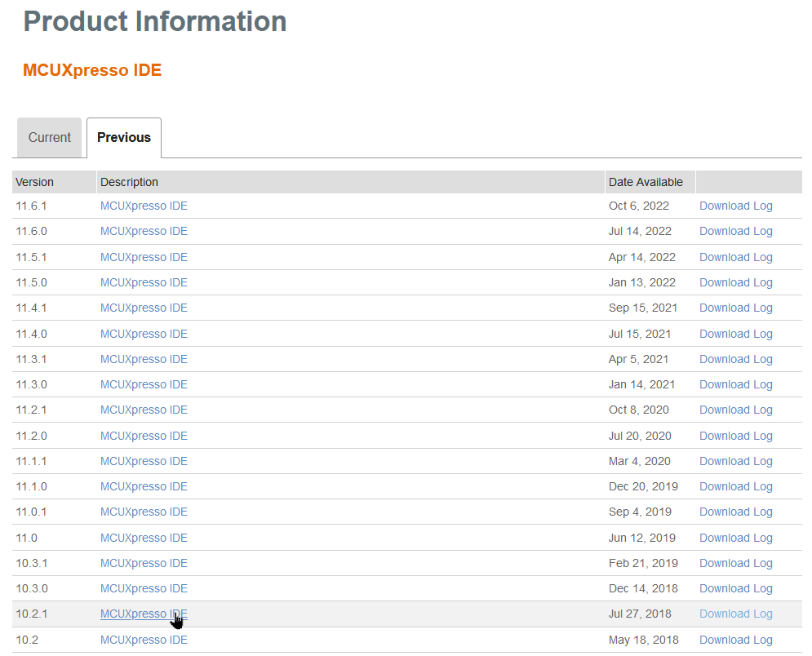The width and height of the screenshot is (812, 656).
Task: Select the Previous tab
Action: pyautogui.click(x=123, y=137)
